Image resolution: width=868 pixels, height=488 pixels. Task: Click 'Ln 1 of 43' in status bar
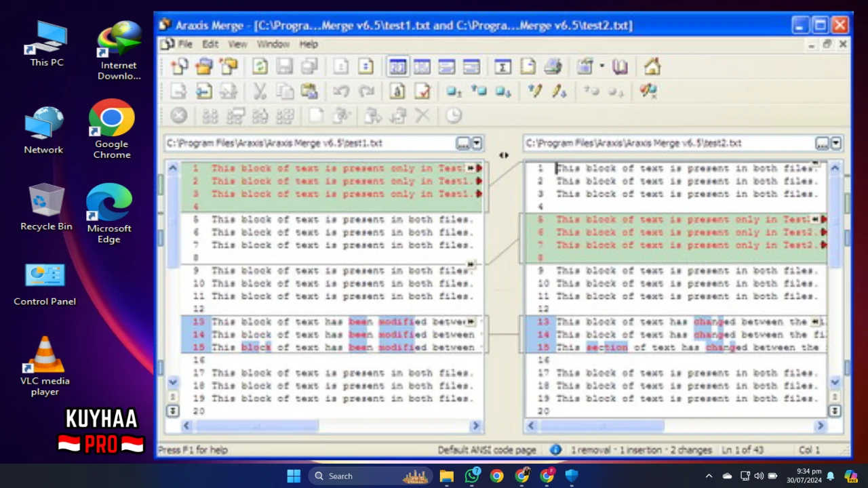click(743, 450)
